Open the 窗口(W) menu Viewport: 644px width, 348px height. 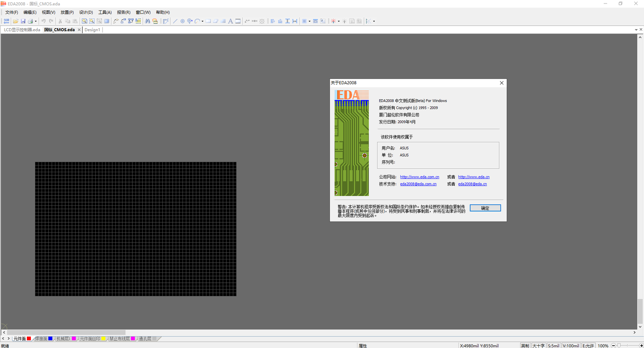143,12
